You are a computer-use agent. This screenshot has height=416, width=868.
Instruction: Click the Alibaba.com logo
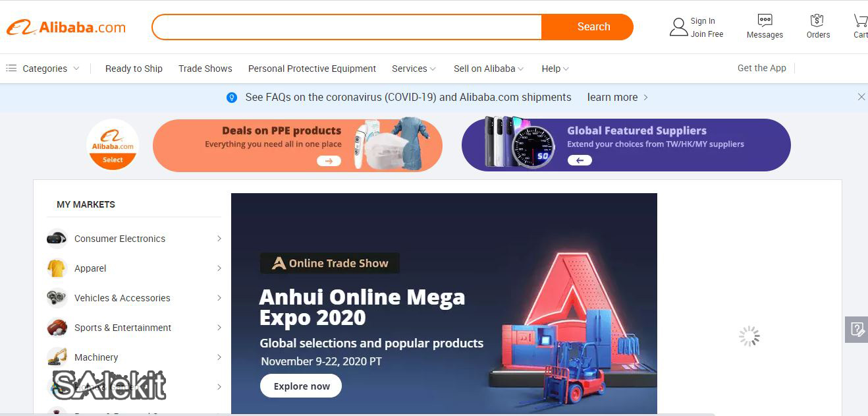point(66,27)
